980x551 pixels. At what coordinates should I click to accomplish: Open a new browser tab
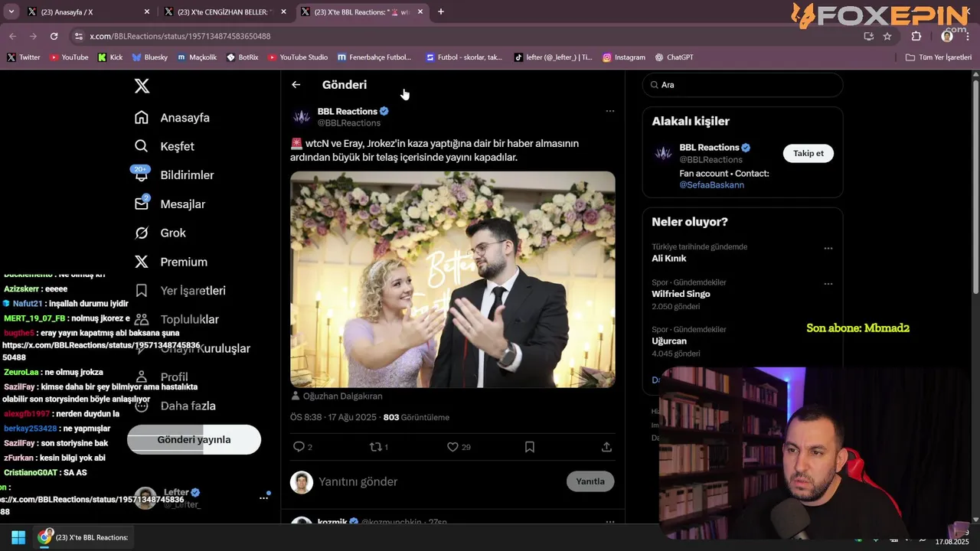coord(441,11)
